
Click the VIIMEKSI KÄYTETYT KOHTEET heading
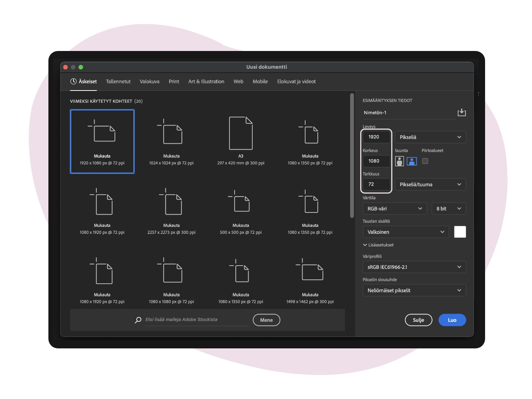106,101
